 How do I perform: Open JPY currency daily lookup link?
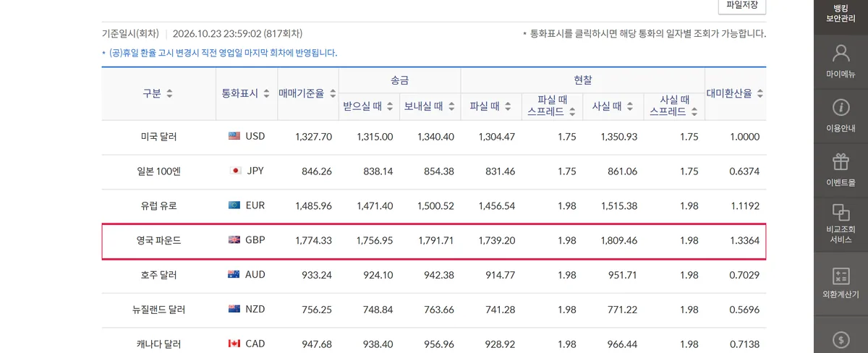(255, 171)
